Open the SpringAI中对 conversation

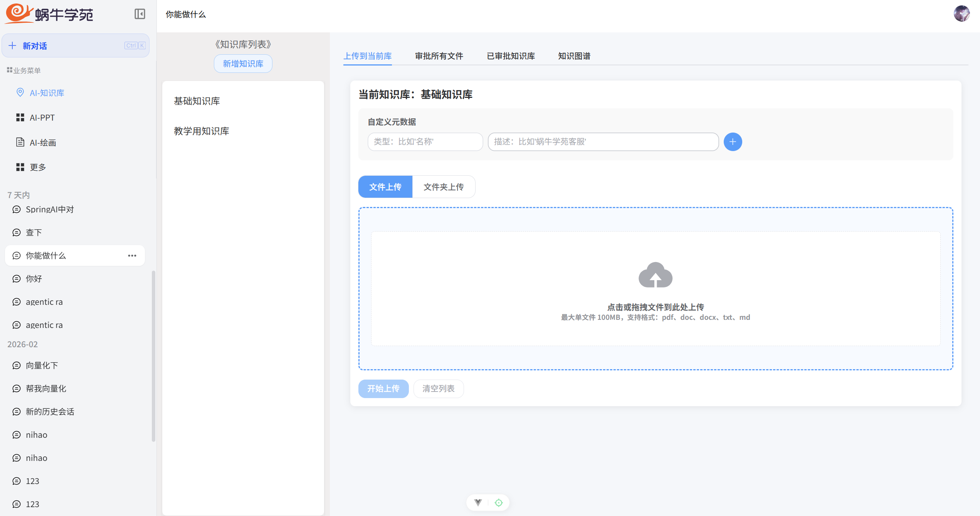tap(75, 209)
